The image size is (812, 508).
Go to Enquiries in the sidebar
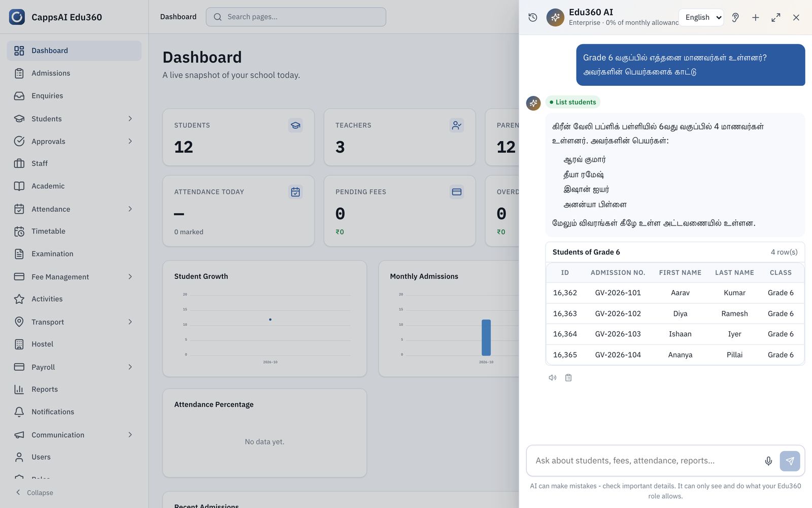tap(74, 96)
